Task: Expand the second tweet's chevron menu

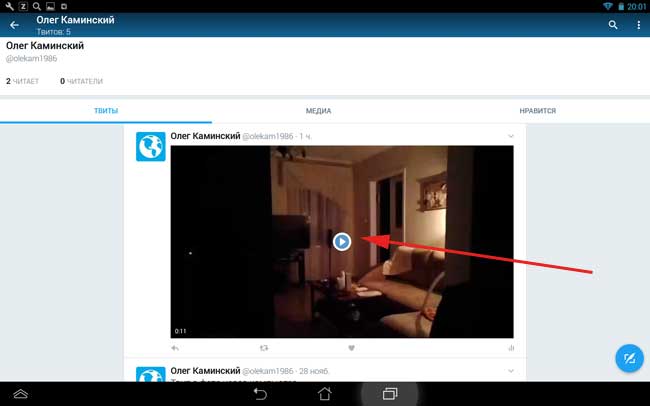Action: pyautogui.click(x=510, y=372)
